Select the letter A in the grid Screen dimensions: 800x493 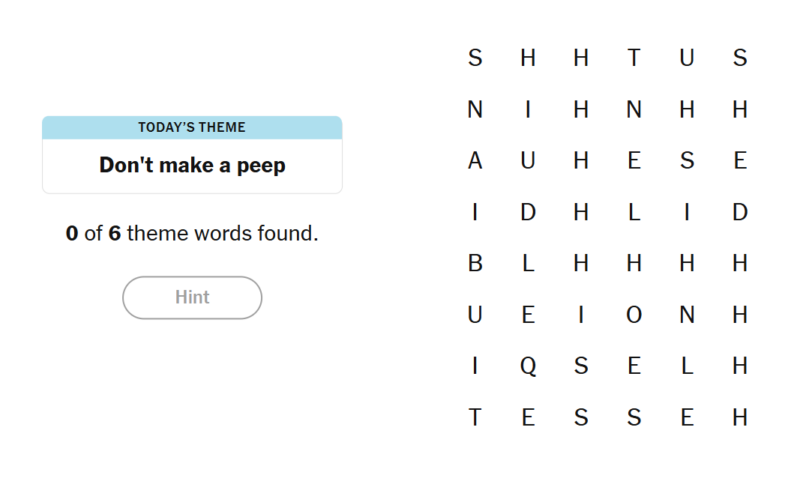click(475, 161)
